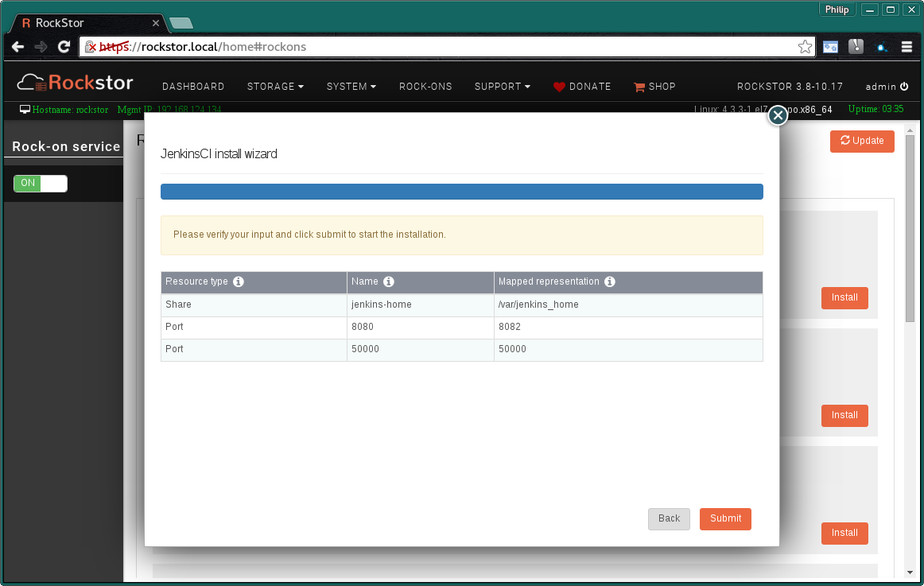Open the DONATE link
The width and height of the screenshot is (924, 586).
coord(582,87)
